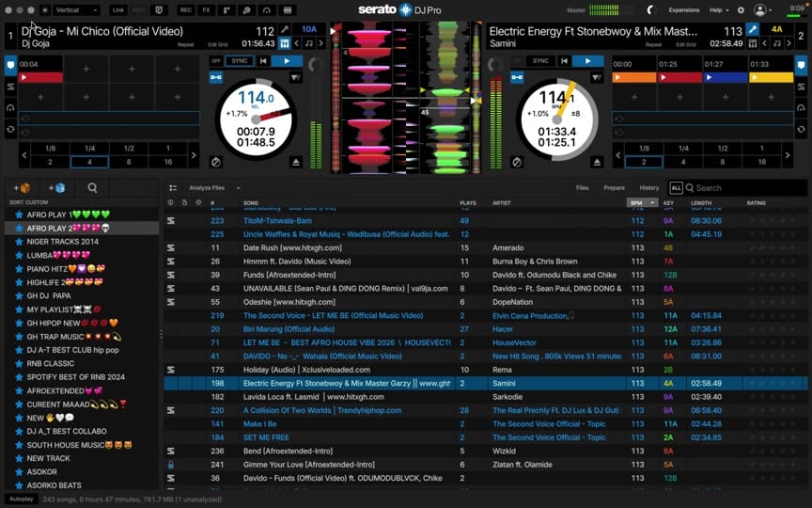
Task: Select the RNB CLASSIC crate
Action: (x=82, y=363)
